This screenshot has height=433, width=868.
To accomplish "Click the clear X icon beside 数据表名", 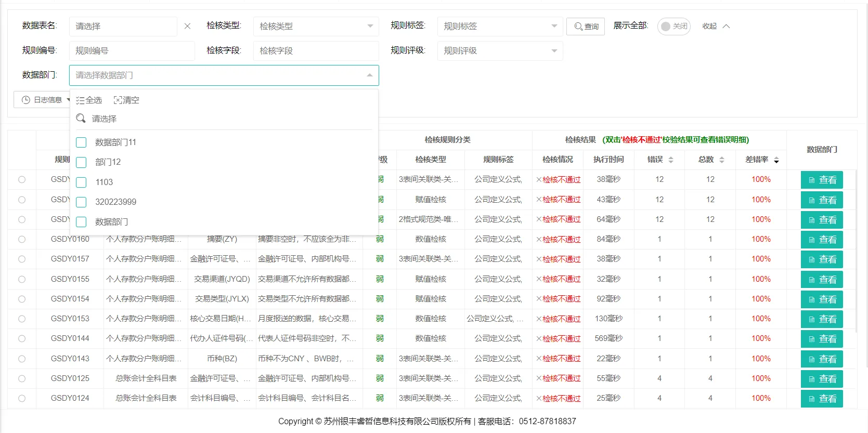I will pos(187,26).
